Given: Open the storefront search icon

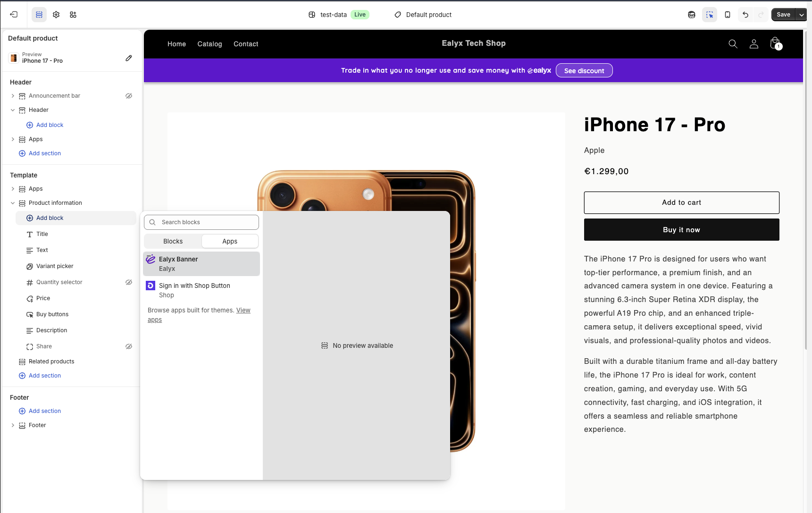Looking at the screenshot, I should coord(733,44).
